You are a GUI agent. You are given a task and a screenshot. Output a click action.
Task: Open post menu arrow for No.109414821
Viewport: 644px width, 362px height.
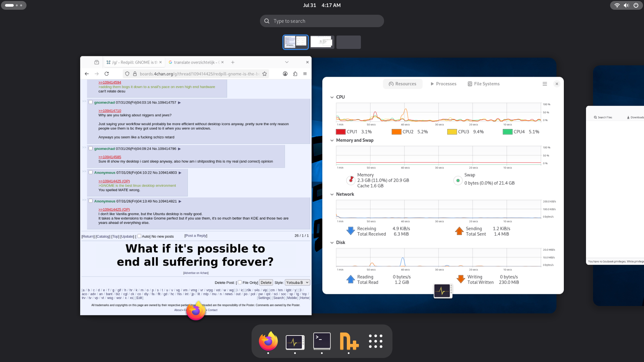[180, 201]
